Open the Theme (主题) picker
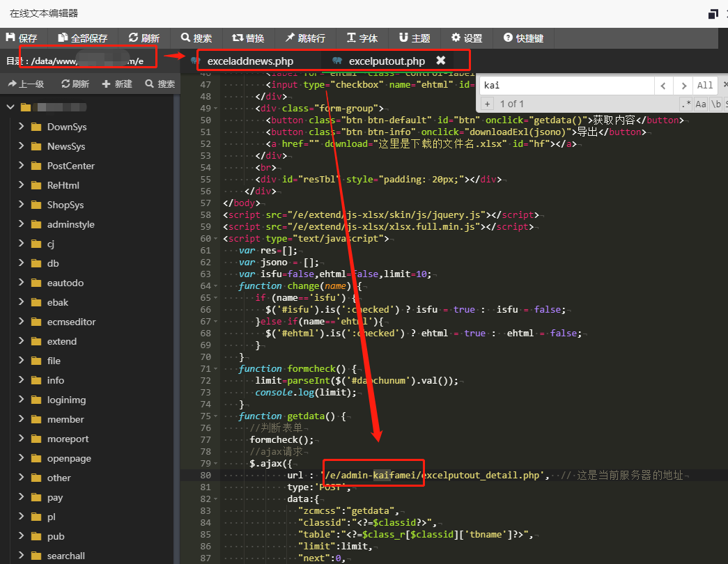 click(415, 38)
